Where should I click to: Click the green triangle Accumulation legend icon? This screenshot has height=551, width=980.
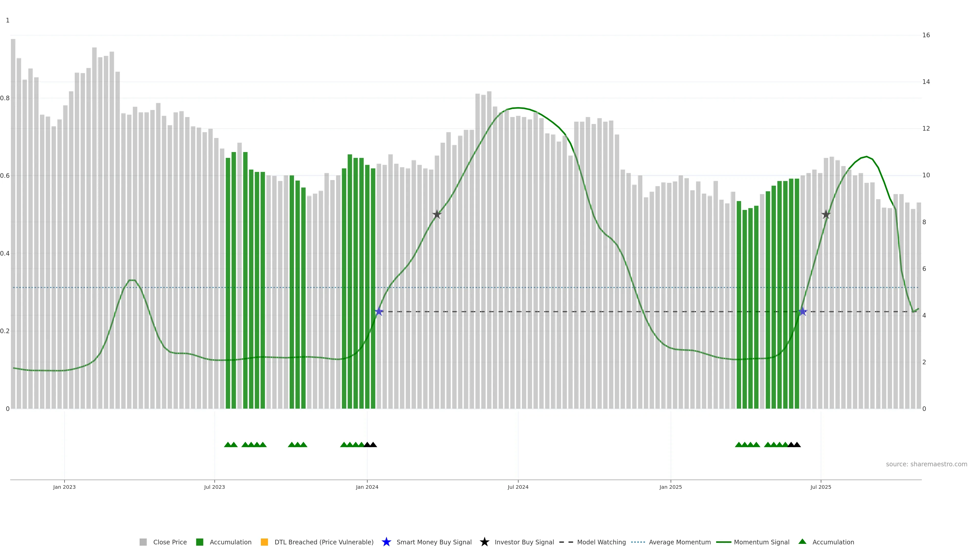(802, 542)
